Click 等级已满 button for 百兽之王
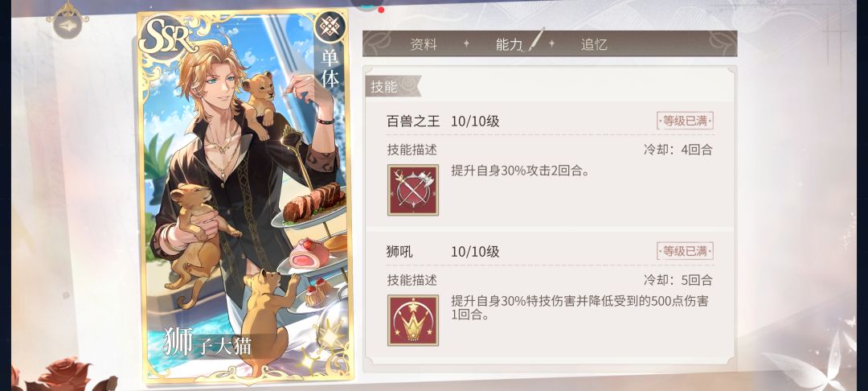 coord(685,121)
